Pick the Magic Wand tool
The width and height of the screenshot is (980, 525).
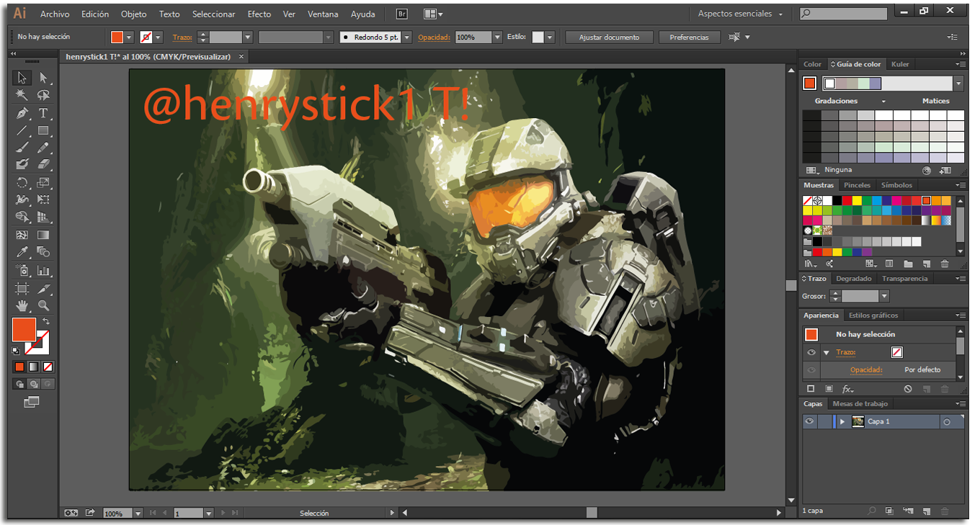[x=22, y=95]
